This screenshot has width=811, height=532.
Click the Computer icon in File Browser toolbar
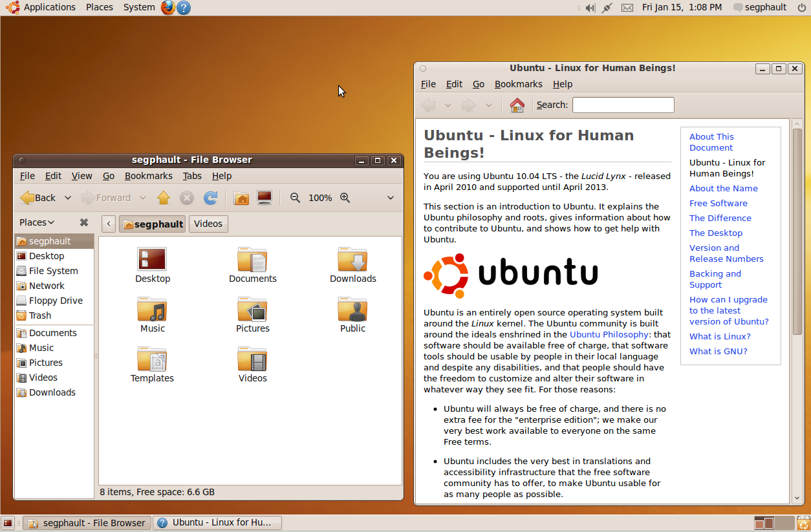[265, 198]
